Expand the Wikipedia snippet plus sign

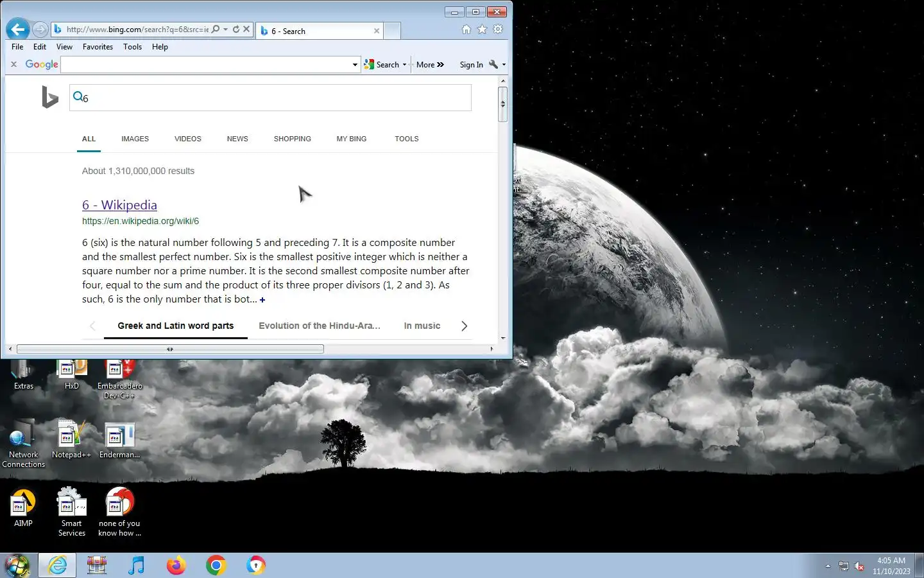pyautogui.click(x=262, y=300)
